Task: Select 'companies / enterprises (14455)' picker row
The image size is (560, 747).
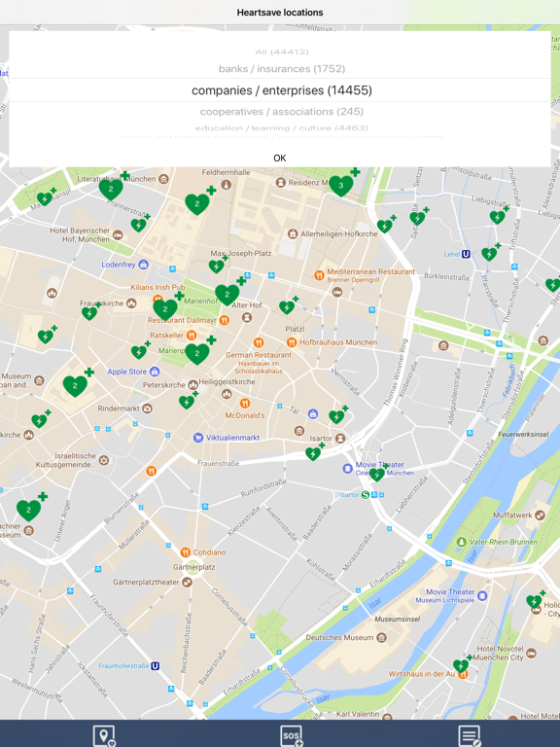Action: pyautogui.click(x=281, y=90)
